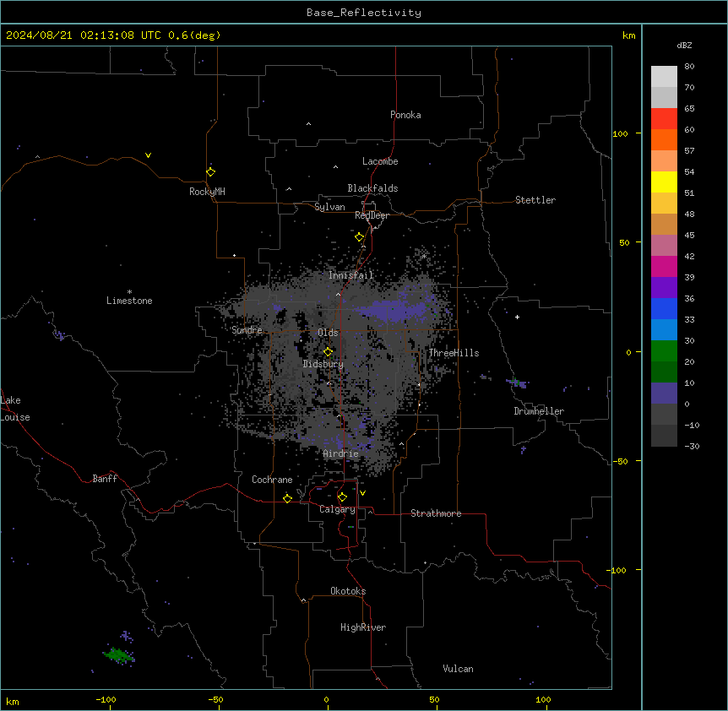Select the Sylvan label

329,207
